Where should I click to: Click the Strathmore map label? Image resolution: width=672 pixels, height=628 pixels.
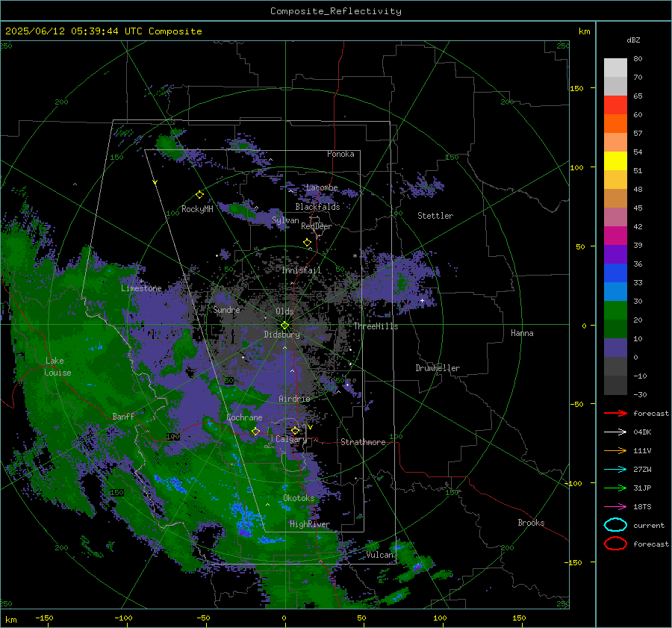pos(363,442)
